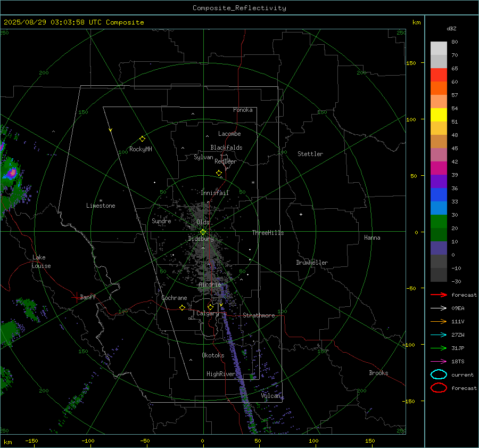Select the magenta 39 dBZ color swatch
Viewport: 479px width, 448px height.
[x=439, y=168]
